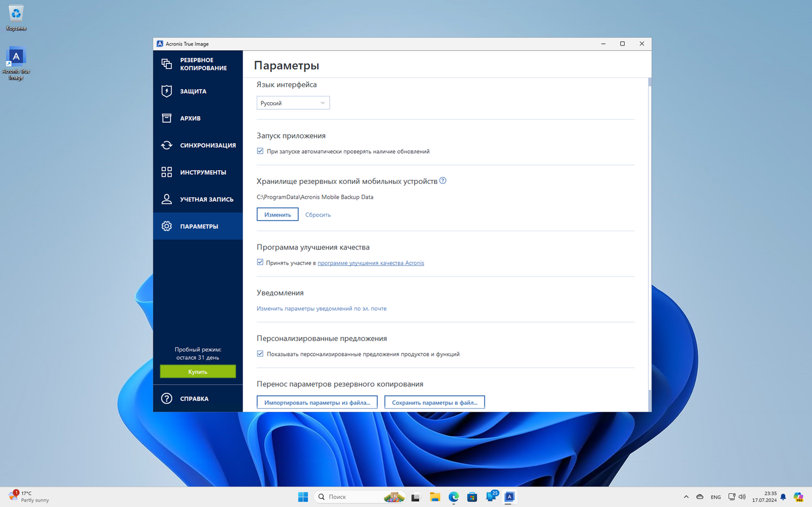Select the Acronis True Image desktop shortcut
Screen dimensions: 812x507
(x=16, y=64)
